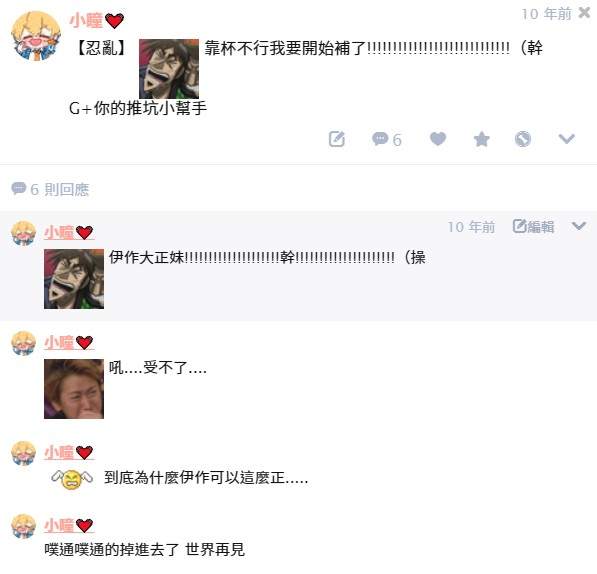
Task: Click the 6 則回應 responses header
Action: point(50,189)
